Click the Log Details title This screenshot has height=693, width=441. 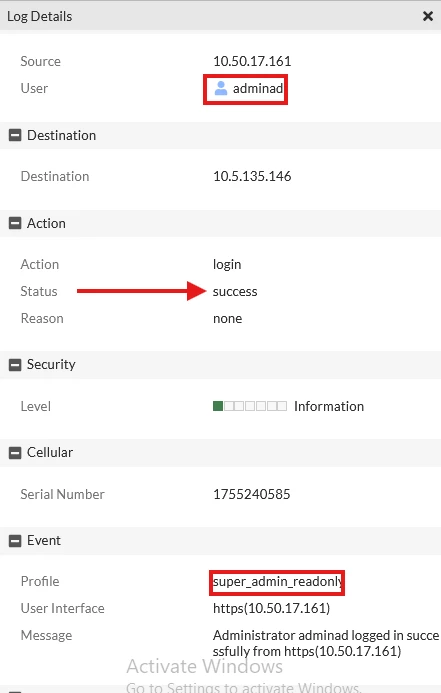(x=39, y=16)
